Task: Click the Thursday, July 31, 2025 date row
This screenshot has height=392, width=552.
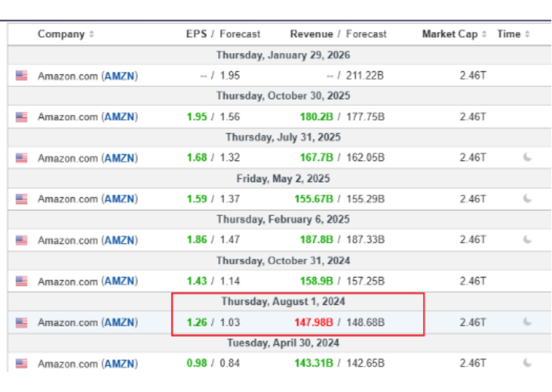Action: (283, 137)
